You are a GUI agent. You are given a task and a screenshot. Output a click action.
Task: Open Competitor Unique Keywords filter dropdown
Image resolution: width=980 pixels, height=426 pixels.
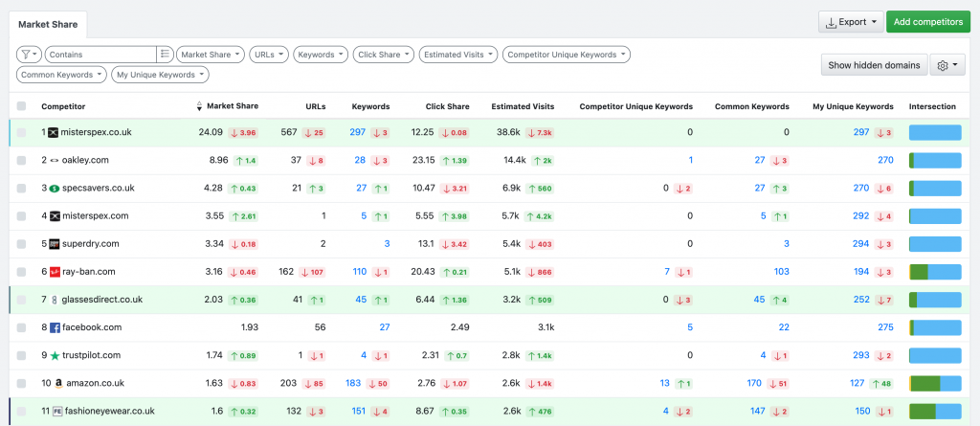567,55
